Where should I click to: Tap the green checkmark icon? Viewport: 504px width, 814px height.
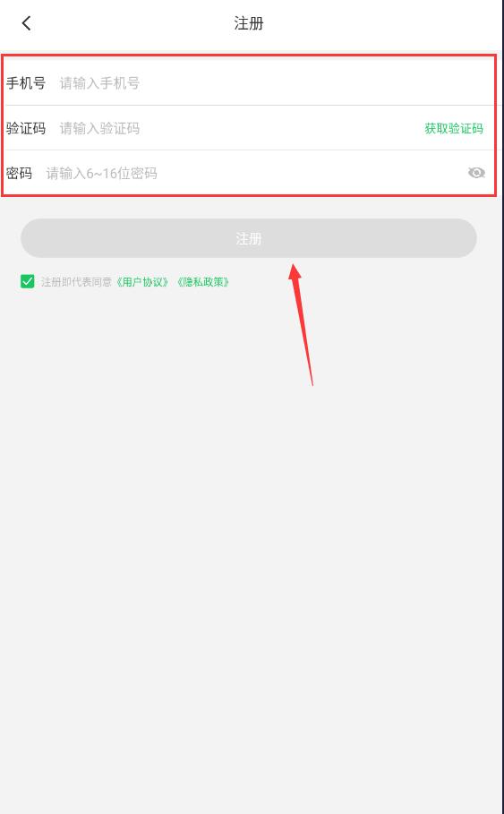coord(27,281)
